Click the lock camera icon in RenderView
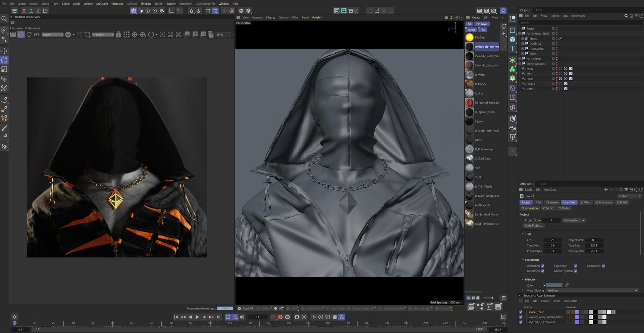Screen dimensions: 644x333 point(118,35)
